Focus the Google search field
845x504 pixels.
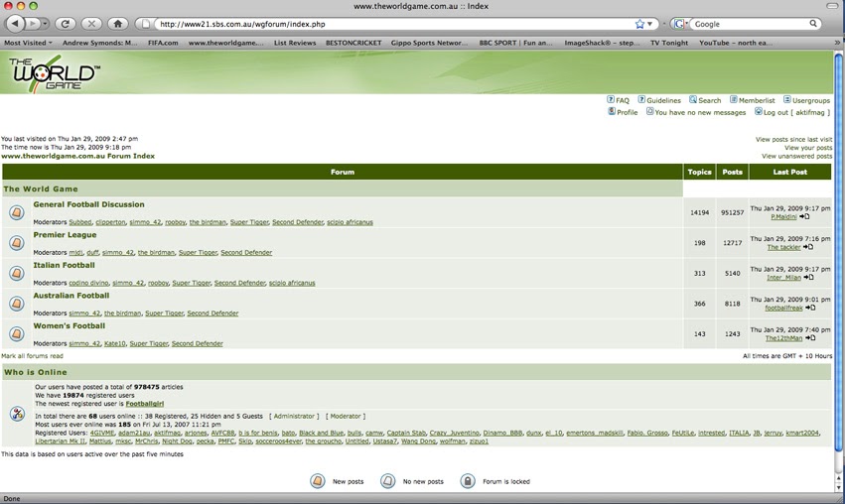751,24
